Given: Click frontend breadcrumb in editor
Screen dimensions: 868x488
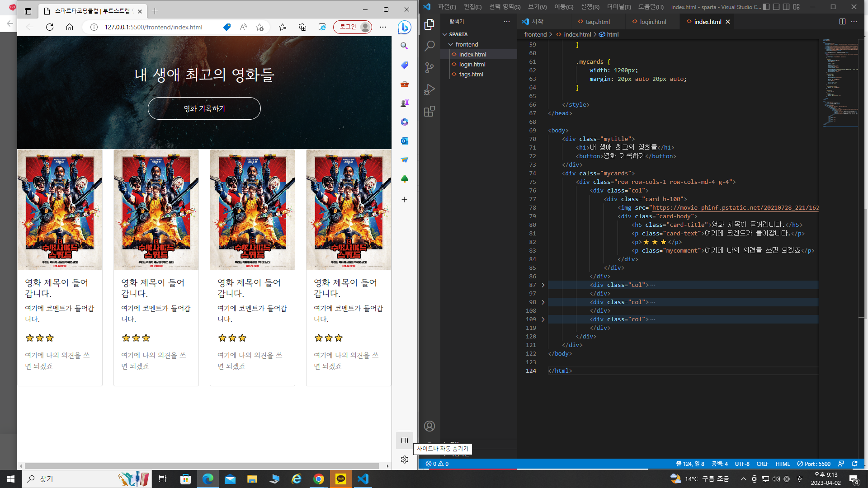Looking at the screenshot, I should tap(535, 34).
